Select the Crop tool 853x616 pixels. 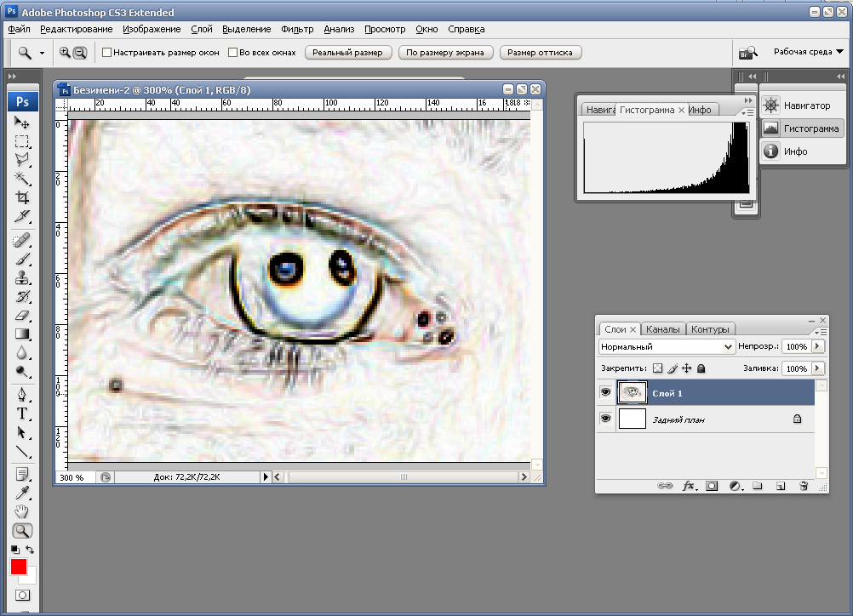(23, 197)
